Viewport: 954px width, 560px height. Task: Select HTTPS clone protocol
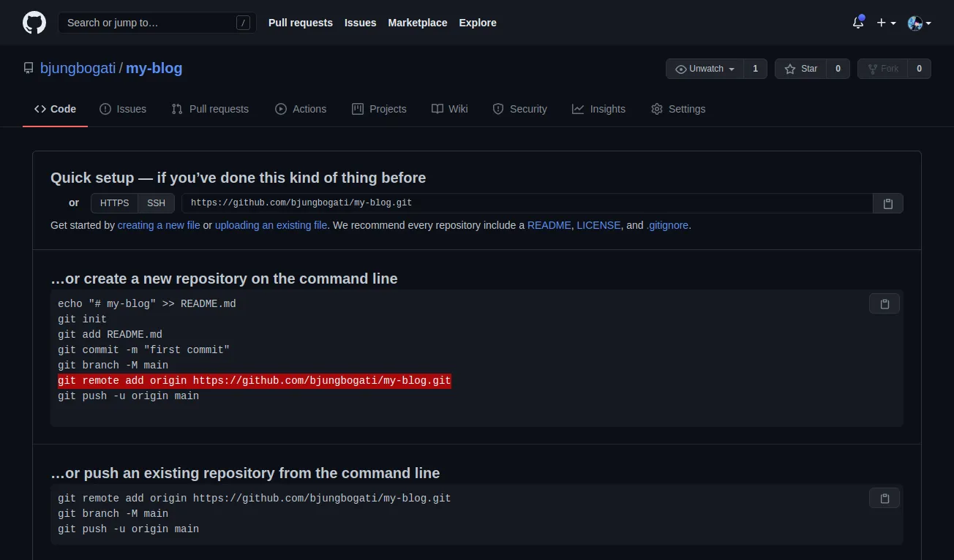coord(114,203)
